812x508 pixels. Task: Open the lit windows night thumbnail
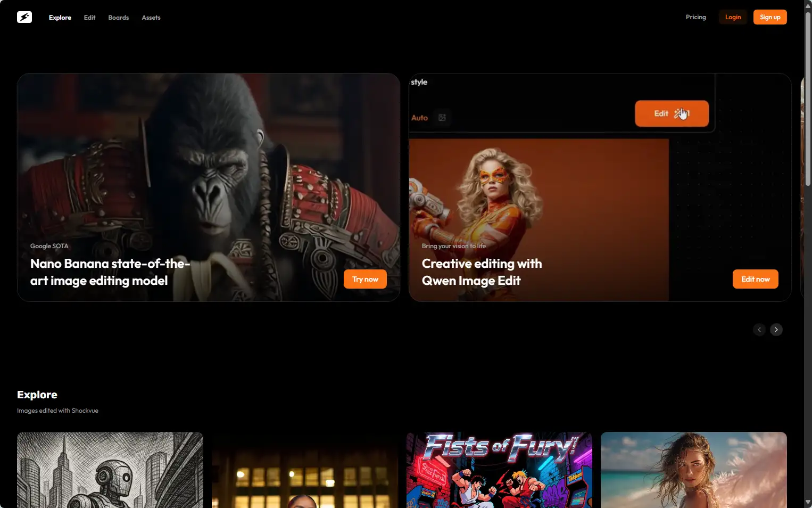coord(305,470)
